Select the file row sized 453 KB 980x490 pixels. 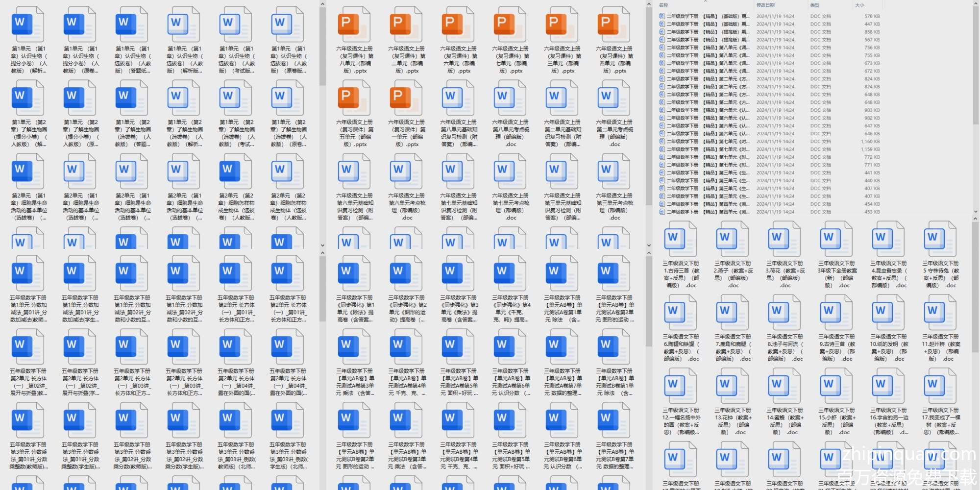769,212
